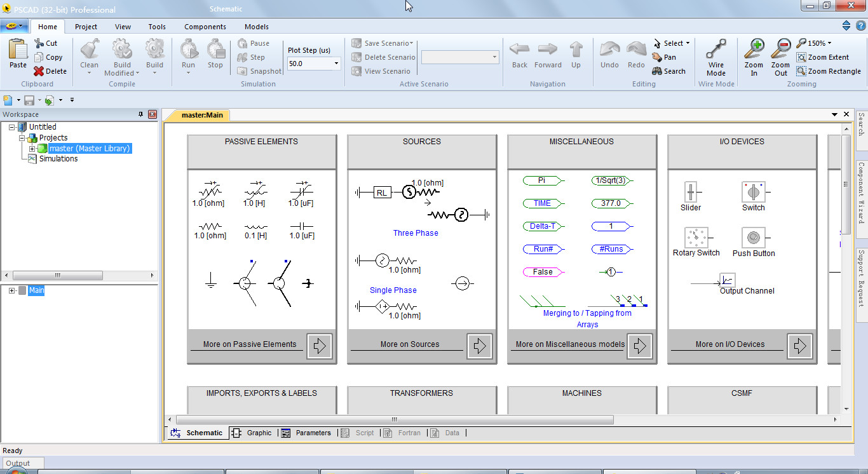This screenshot has height=474, width=868.
Task: Activate Wire Mode tool
Action: click(716, 50)
